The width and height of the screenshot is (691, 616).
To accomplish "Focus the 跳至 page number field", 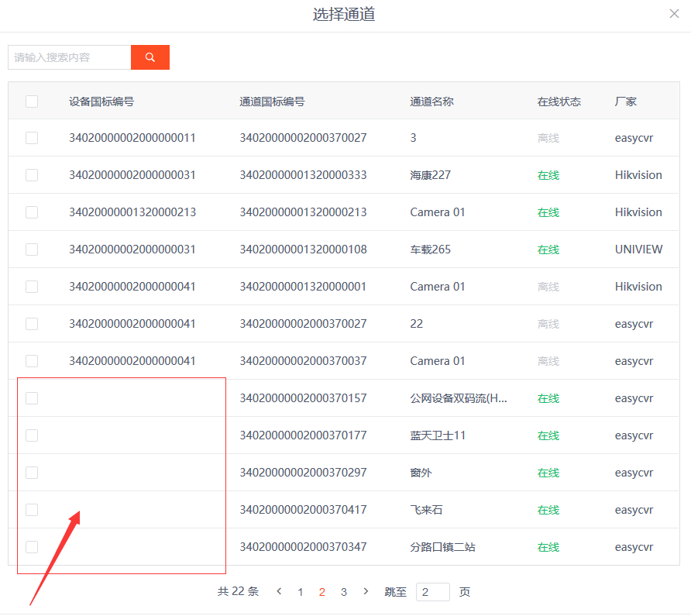I will [x=433, y=592].
